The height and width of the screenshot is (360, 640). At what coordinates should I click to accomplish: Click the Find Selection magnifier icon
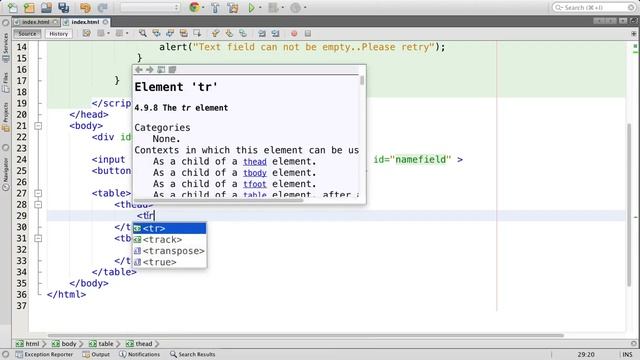[142, 33]
